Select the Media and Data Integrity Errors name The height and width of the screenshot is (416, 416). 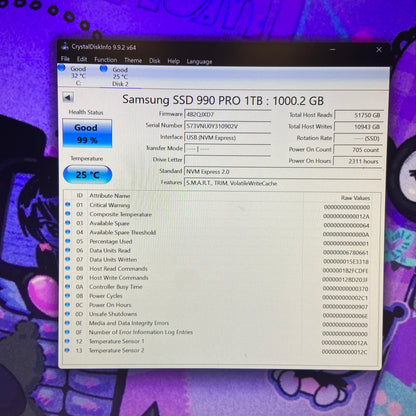click(129, 323)
